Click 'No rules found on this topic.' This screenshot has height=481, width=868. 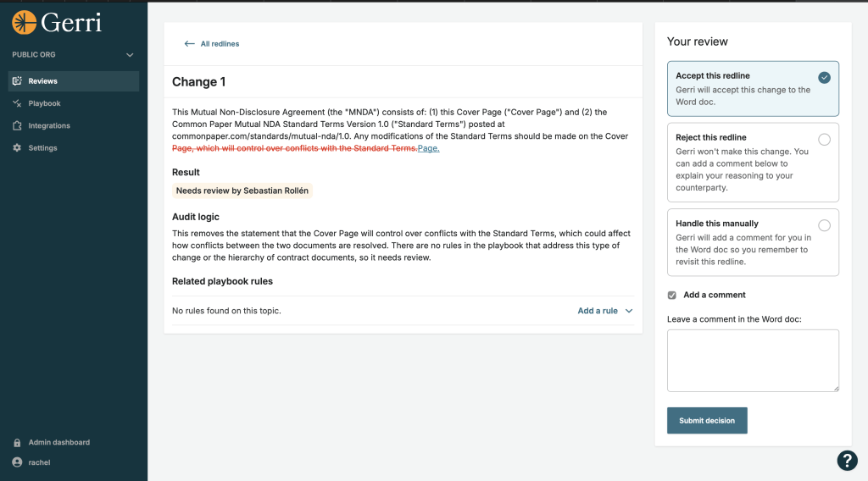point(226,311)
